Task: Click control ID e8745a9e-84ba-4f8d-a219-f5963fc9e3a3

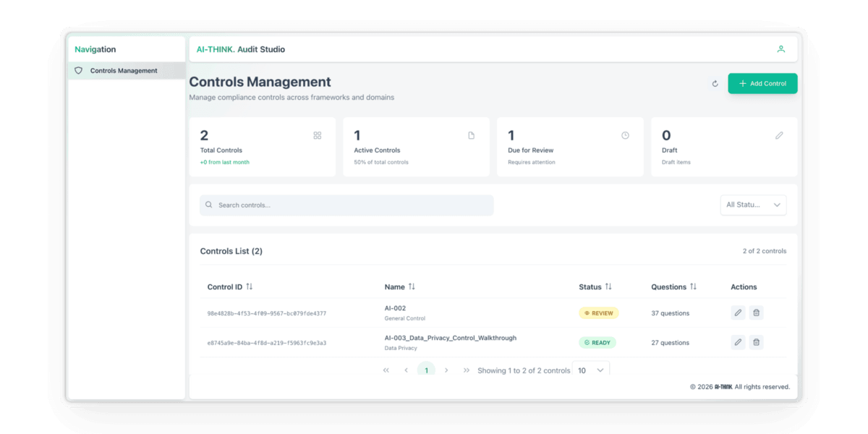Action: coord(267,343)
